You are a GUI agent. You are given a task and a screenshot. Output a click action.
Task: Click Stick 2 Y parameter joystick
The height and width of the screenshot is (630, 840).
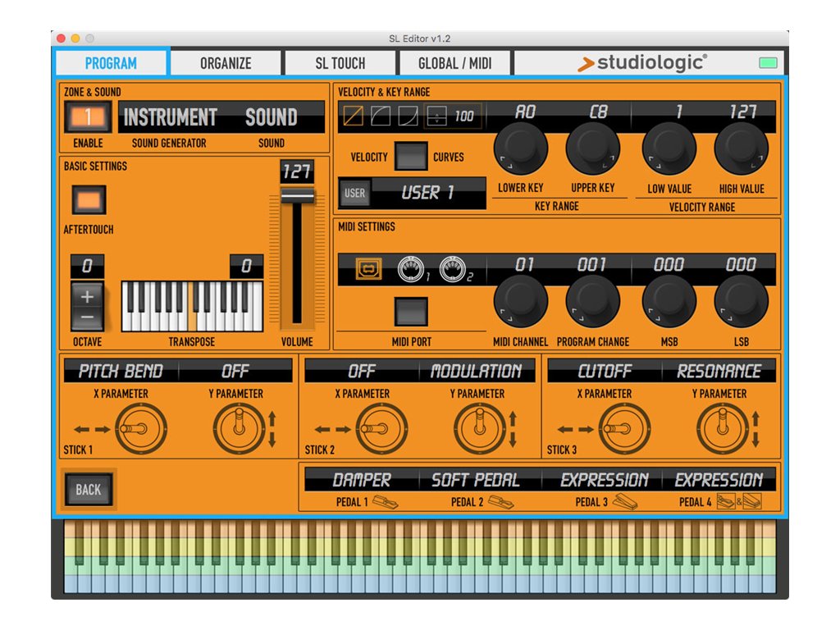(x=479, y=429)
